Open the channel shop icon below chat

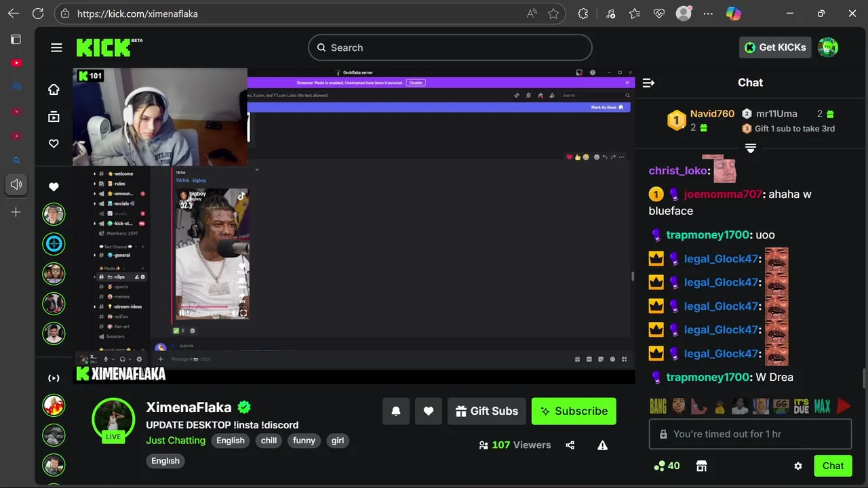pos(702,466)
